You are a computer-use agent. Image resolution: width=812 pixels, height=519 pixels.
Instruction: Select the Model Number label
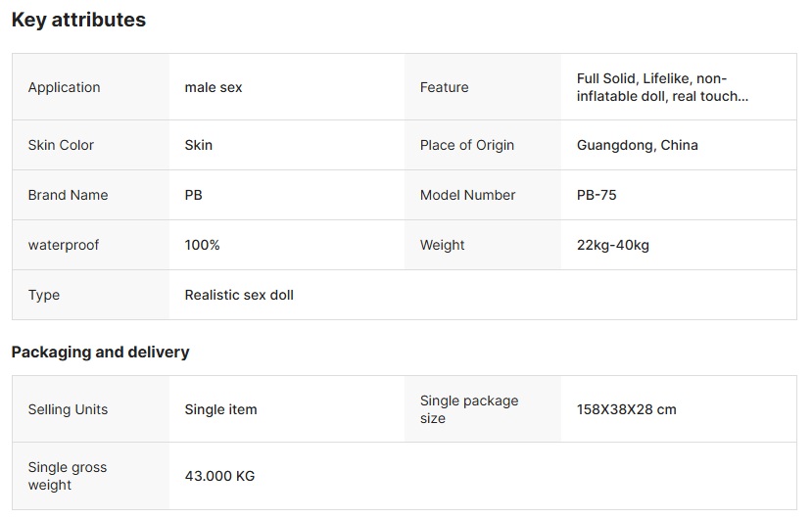pyautogui.click(x=467, y=195)
